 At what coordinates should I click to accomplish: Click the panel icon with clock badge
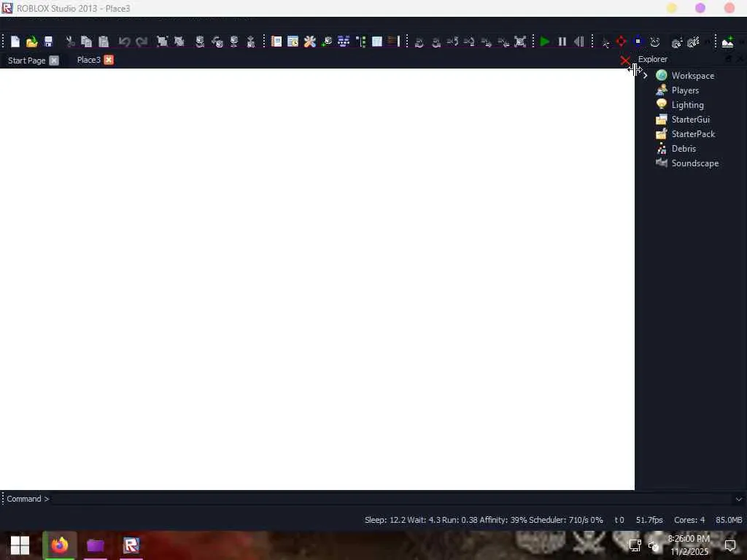(x=293, y=42)
